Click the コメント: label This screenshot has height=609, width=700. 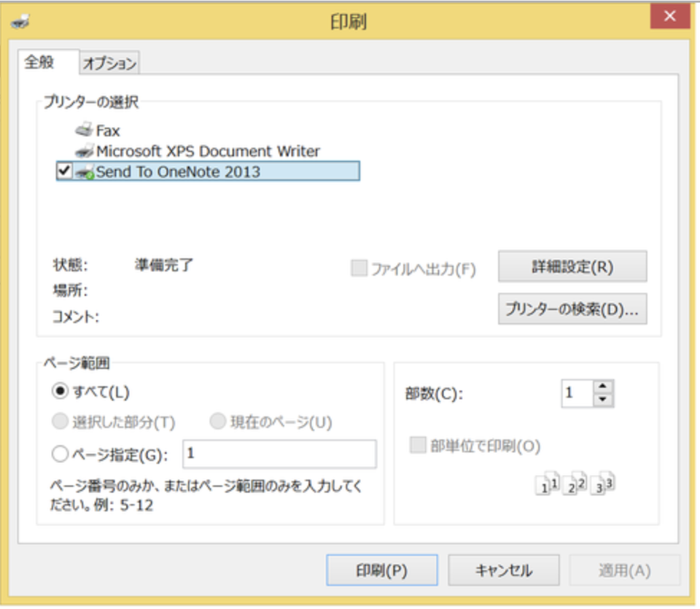click(x=76, y=317)
